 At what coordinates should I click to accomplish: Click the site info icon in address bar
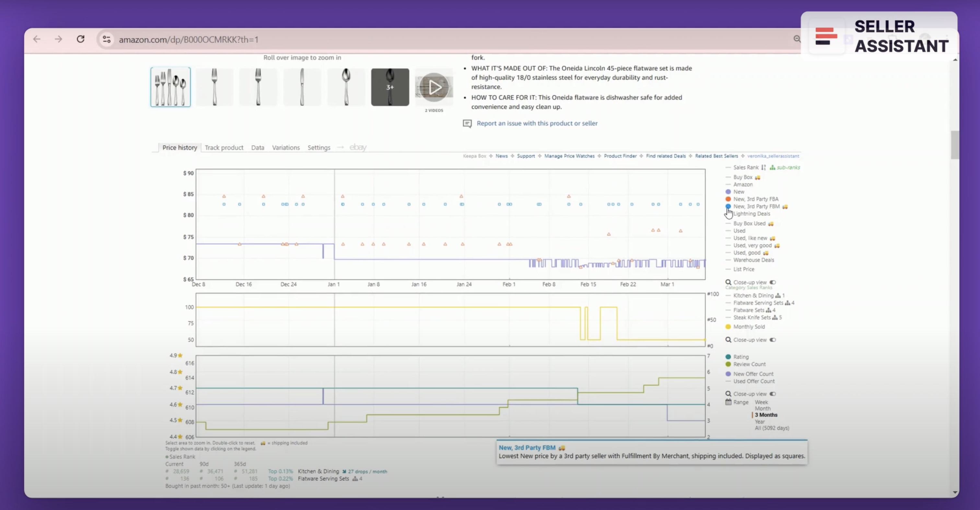tap(107, 39)
